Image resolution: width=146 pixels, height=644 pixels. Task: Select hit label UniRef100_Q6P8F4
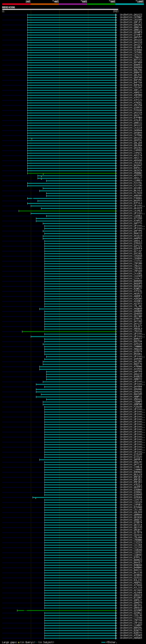pos(131,460)
